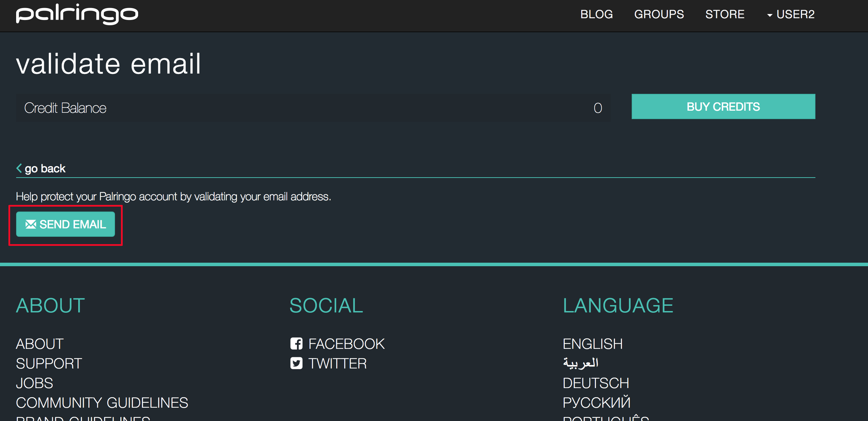Go to Groups in the navbar
This screenshot has height=421, width=868.
tap(659, 14)
